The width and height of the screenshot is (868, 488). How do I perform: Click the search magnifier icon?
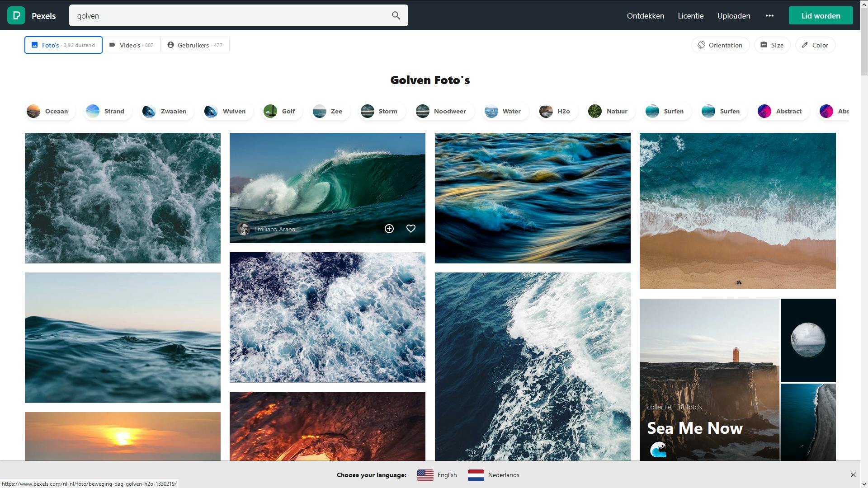pos(396,16)
